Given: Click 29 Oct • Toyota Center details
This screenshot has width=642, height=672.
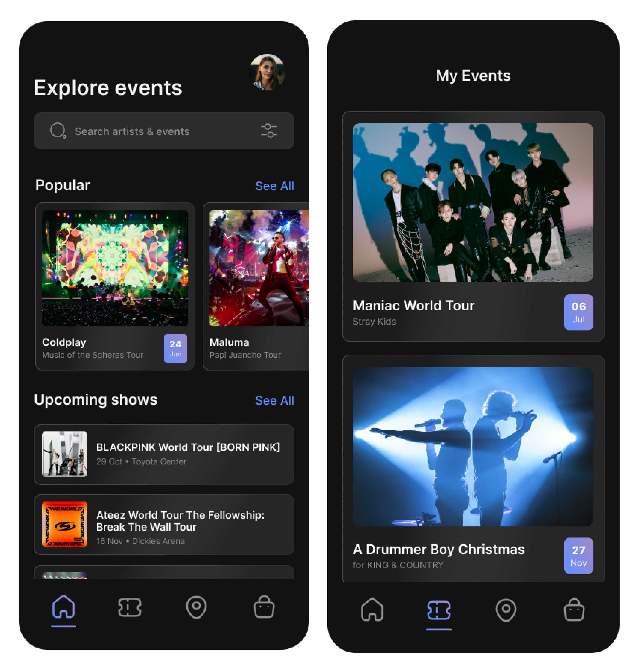Looking at the screenshot, I should [x=141, y=461].
